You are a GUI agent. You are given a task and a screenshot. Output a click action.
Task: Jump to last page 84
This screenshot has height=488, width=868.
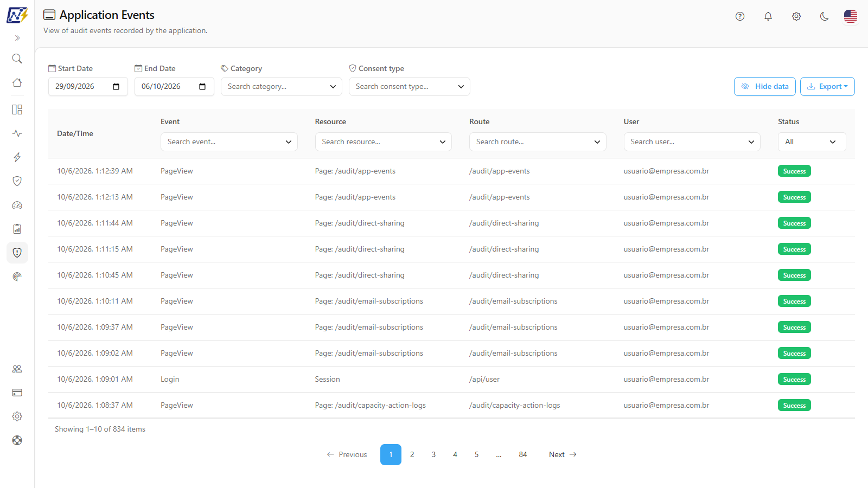(523, 455)
